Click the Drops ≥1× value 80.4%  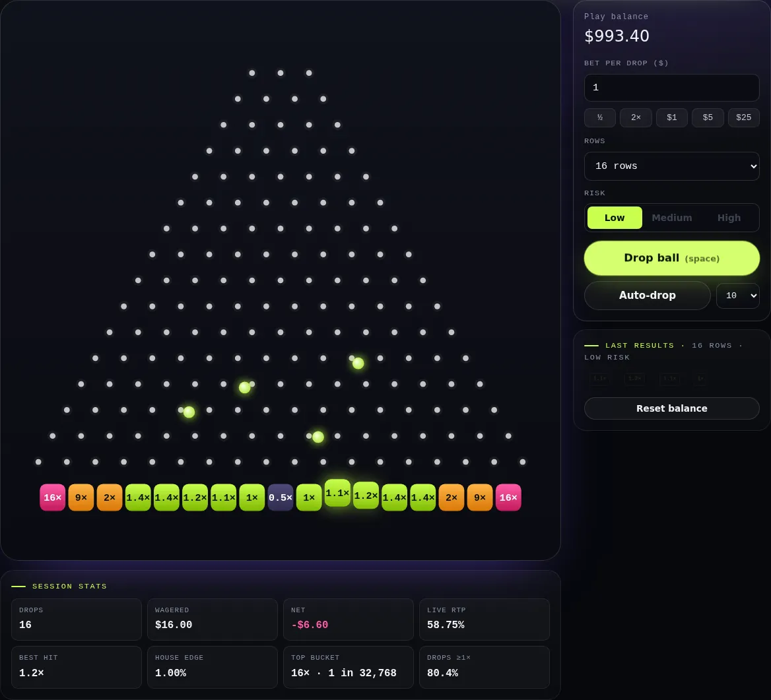pos(442,673)
